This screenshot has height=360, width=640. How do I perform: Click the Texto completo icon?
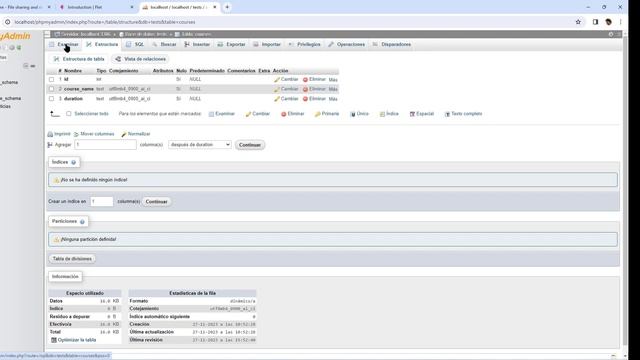click(447, 114)
